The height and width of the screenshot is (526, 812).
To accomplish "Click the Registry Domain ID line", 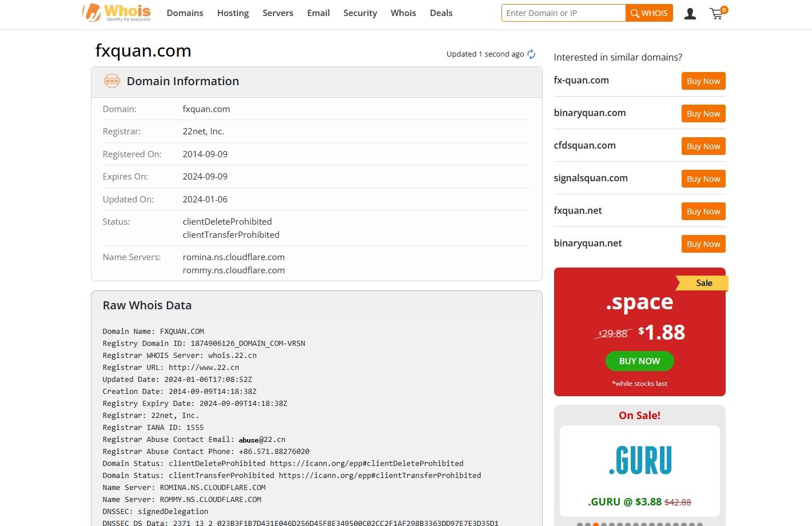I will coord(204,344).
